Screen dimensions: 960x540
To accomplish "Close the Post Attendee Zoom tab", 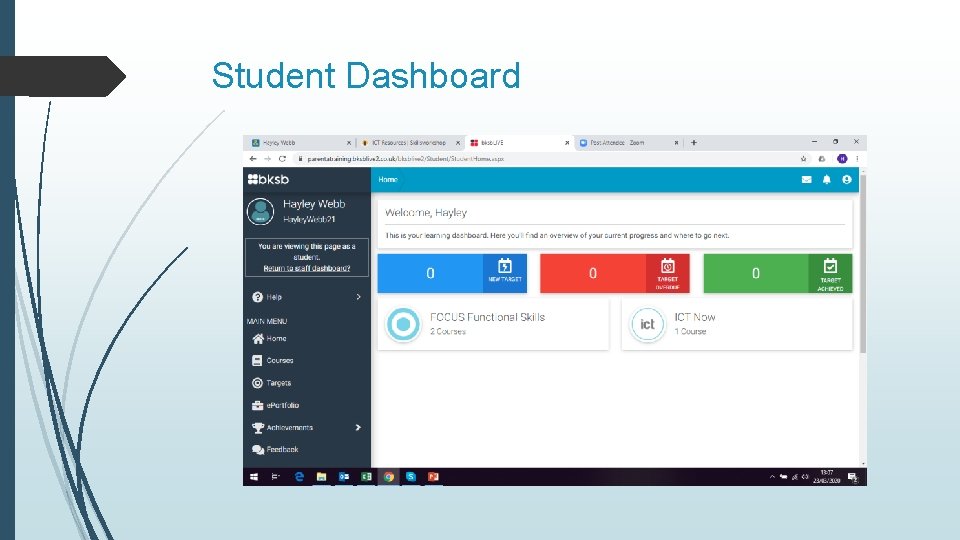I will (676, 143).
